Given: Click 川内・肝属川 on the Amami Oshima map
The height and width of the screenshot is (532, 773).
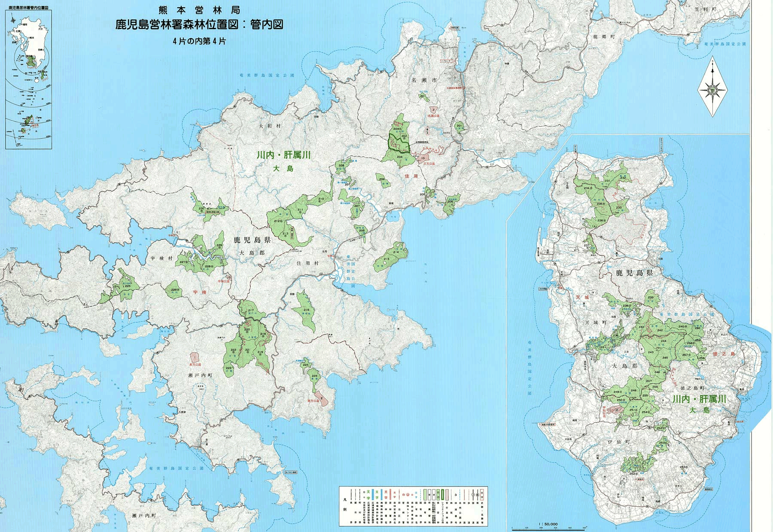Looking at the screenshot, I should point(283,155).
